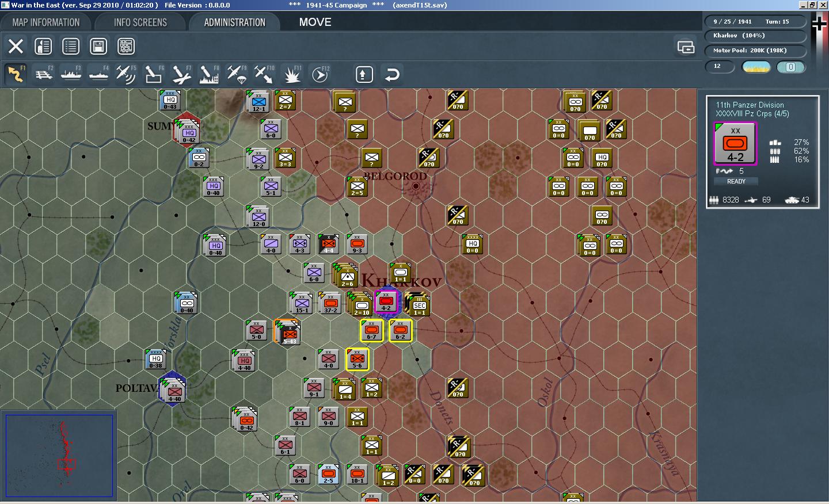Select the 10-1 panzer unit at bottom

[357, 474]
